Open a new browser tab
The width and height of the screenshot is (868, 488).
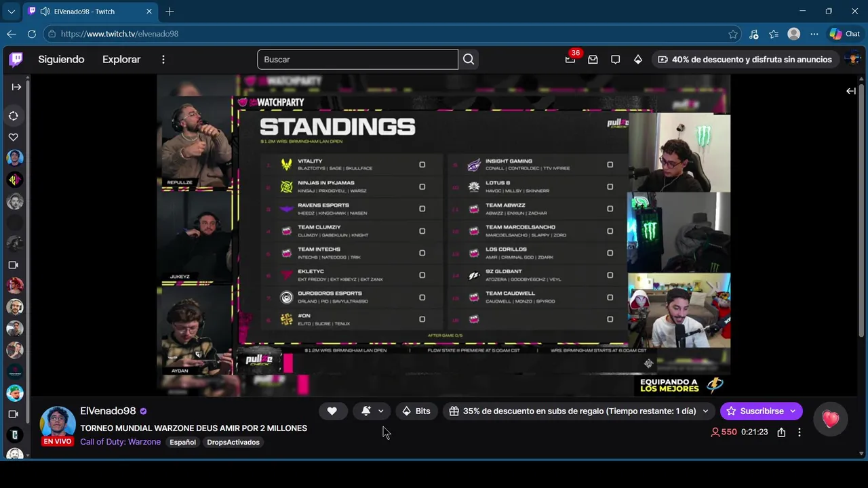[170, 12]
